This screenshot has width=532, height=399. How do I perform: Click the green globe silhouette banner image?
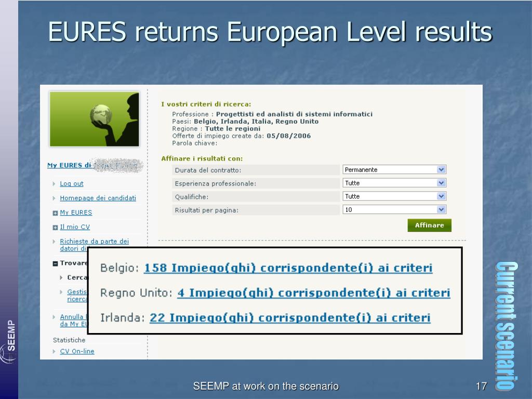point(95,119)
